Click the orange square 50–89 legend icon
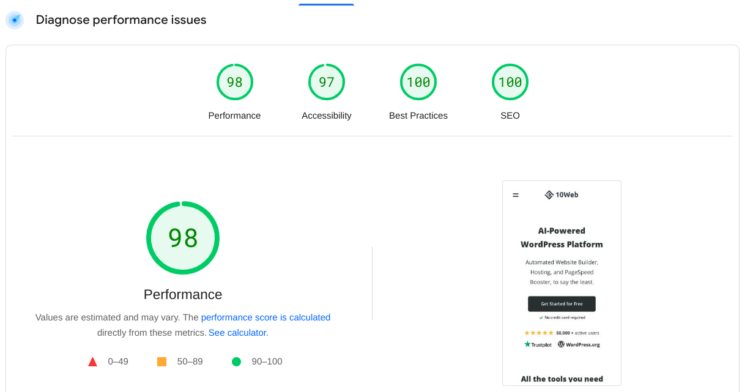The image size is (742, 392). [162, 362]
